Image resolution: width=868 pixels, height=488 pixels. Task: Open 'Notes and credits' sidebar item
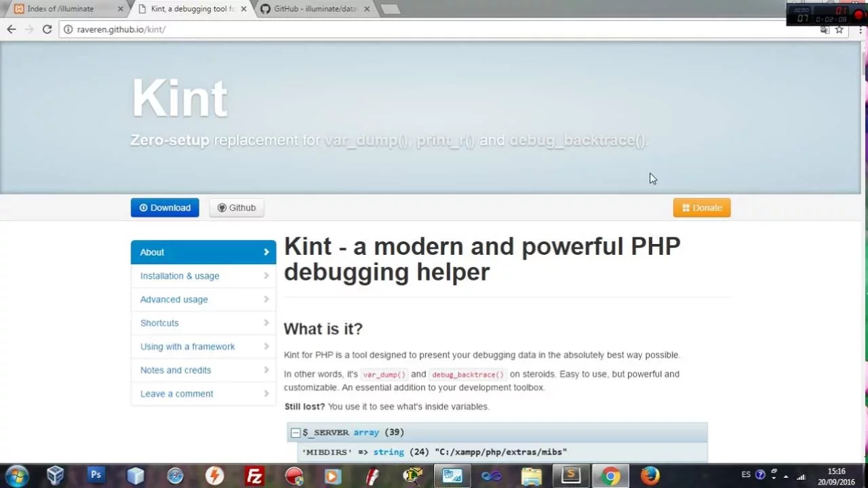(x=203, y=370)
